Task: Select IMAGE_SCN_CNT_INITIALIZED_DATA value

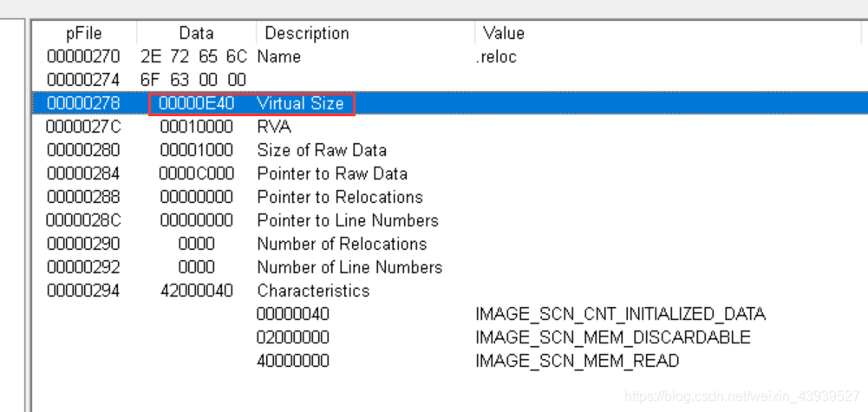Action: (x=621, y=314)
